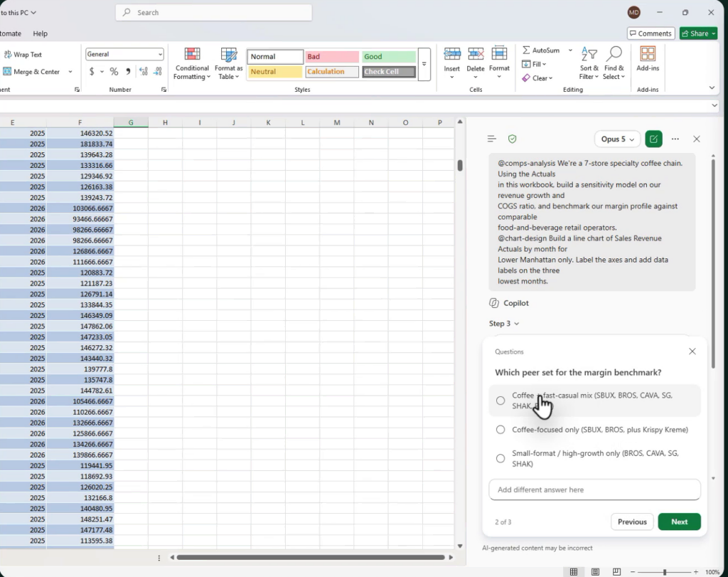Viewport: 728px width, 577px height.
Task: Click the zoom slider handle
Action: [665, 572]
